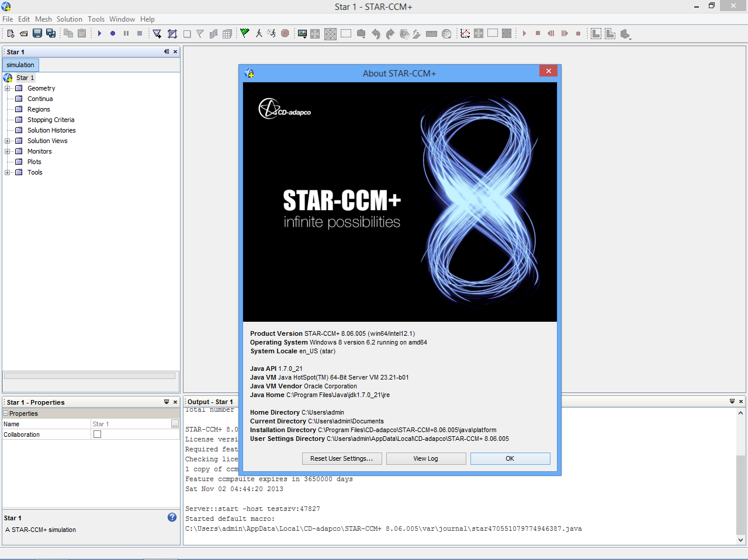Viewport: 748px width, 560px height.
Task: Click the Name property value field
Action: (x=130, y=424)
